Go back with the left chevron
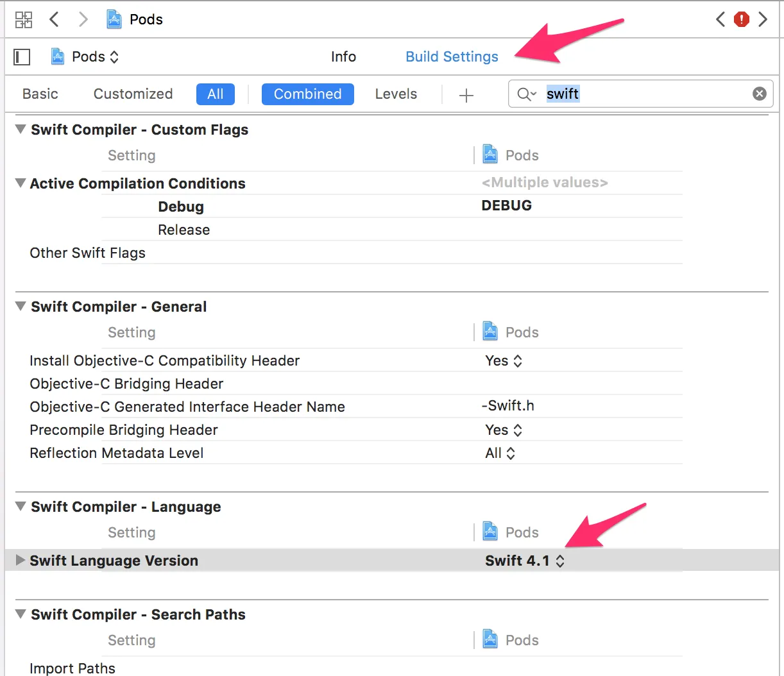784x676 pixels. [55, 19]
